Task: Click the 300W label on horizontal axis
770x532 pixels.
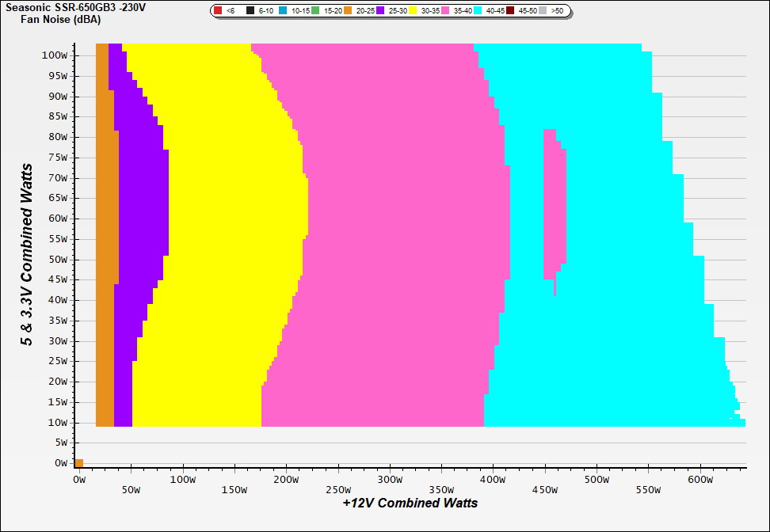Action: 389,480
